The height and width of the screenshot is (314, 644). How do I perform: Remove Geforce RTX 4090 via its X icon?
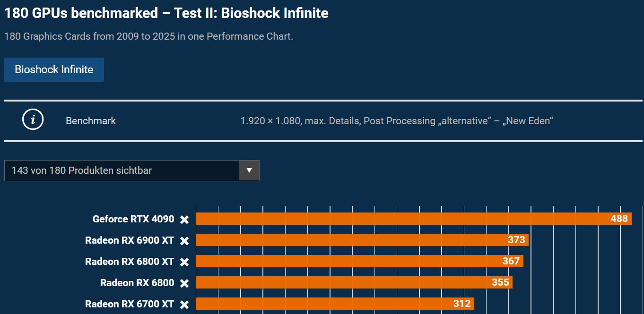184,220
